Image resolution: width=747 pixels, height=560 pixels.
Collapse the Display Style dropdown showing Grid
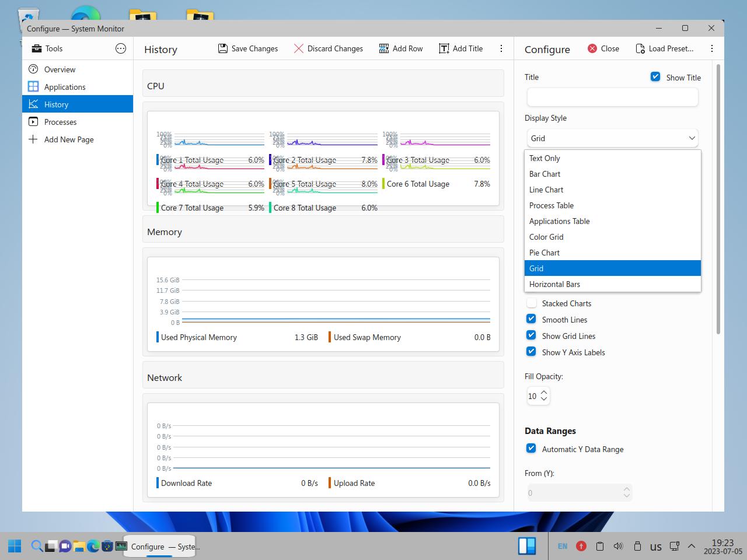tap(612, 138)
